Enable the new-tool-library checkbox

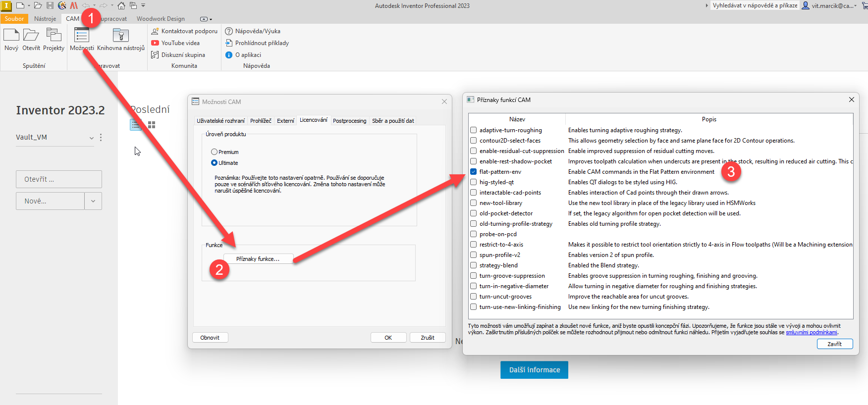[474, 203]
